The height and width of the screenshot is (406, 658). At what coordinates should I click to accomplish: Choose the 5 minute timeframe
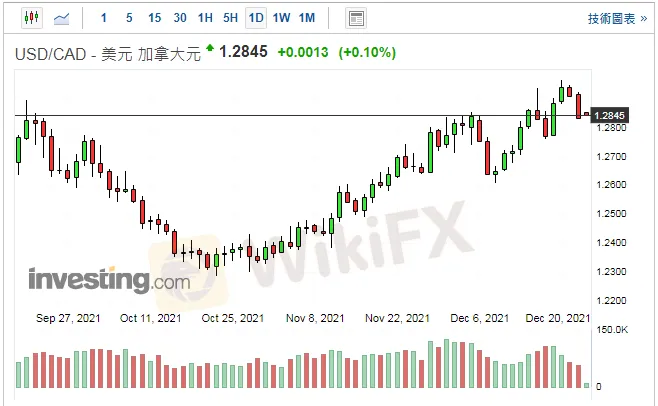pos(129,18)
